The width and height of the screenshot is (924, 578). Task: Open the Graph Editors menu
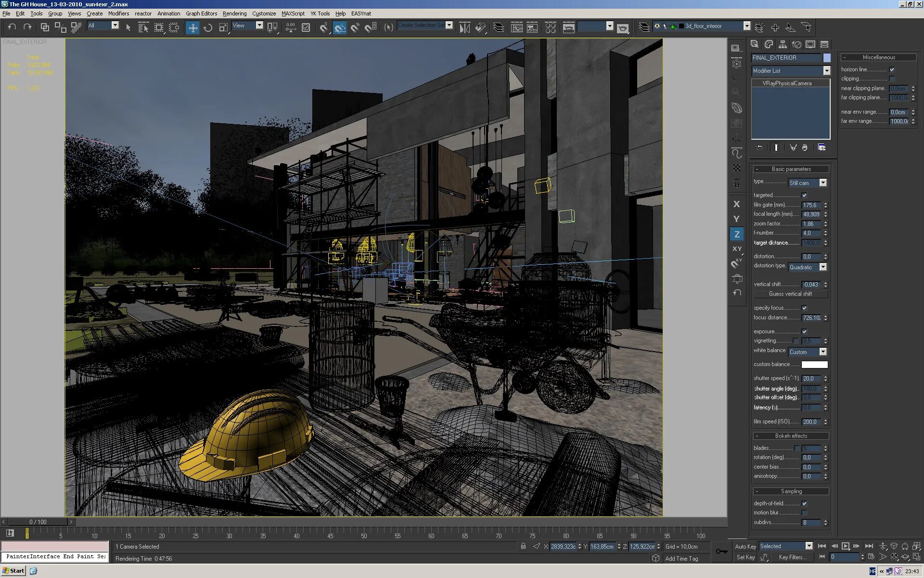pyautogui.click(x=201, y=13)
